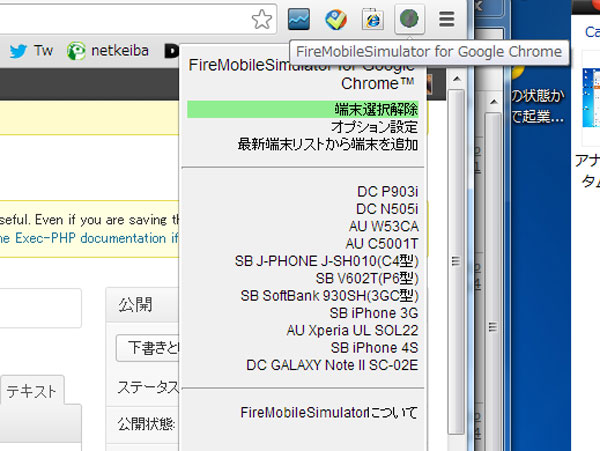Select device DC N505i

[x=387, y=209]
